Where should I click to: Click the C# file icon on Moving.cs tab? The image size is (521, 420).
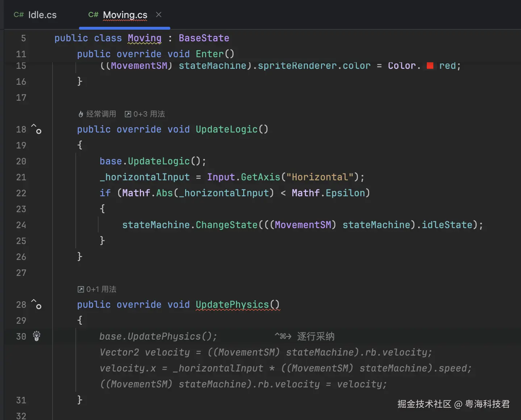click(x=93, y=15)
